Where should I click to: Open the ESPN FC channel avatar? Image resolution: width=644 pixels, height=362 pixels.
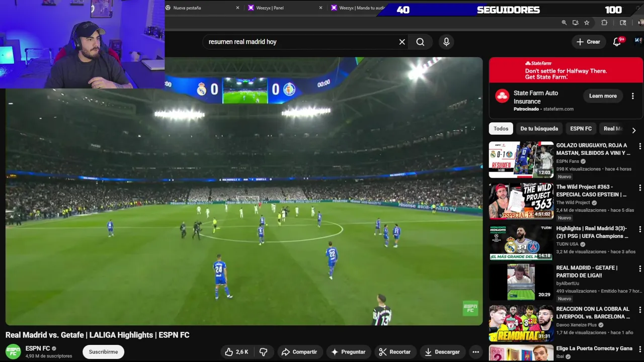click(13, 352)
